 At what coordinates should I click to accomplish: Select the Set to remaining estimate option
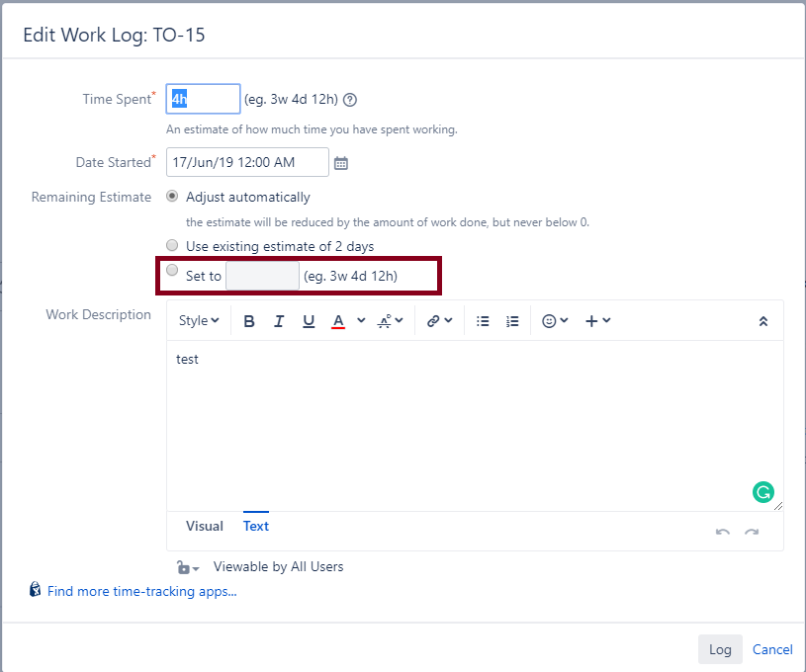pyautogui.click(x=172, y=270)
